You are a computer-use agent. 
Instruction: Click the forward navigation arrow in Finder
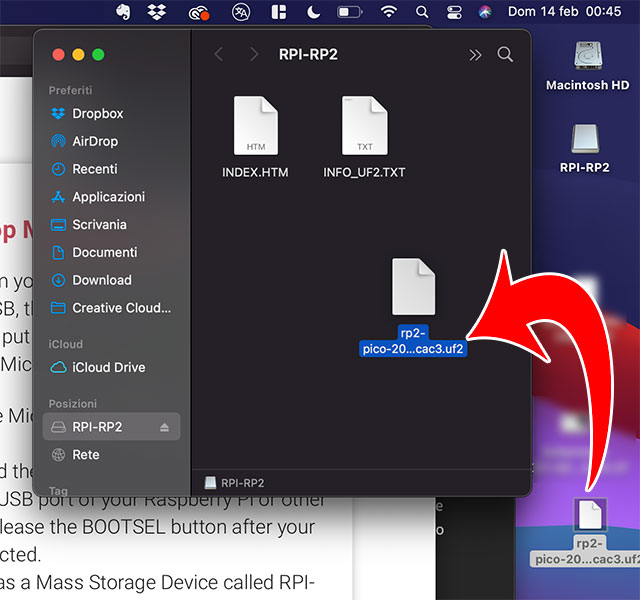pyautogui.click(x=254, y=54)
